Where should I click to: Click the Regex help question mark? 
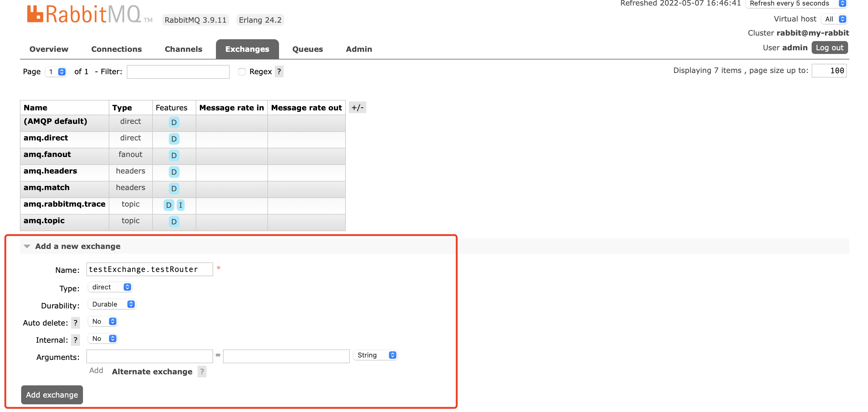point(279,71)
